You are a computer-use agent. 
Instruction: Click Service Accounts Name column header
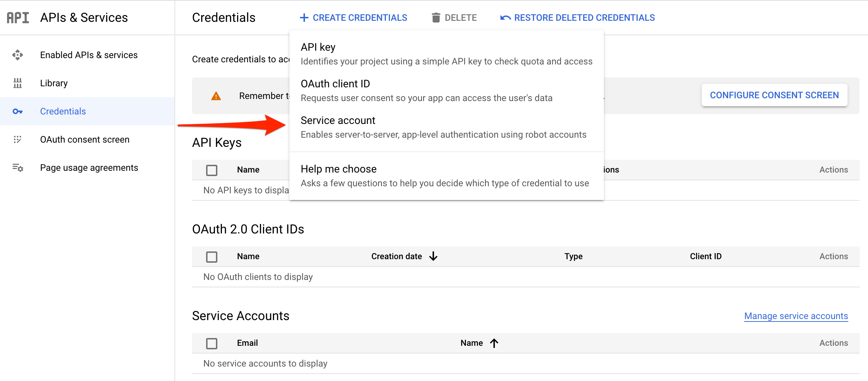tap(472, 343)
